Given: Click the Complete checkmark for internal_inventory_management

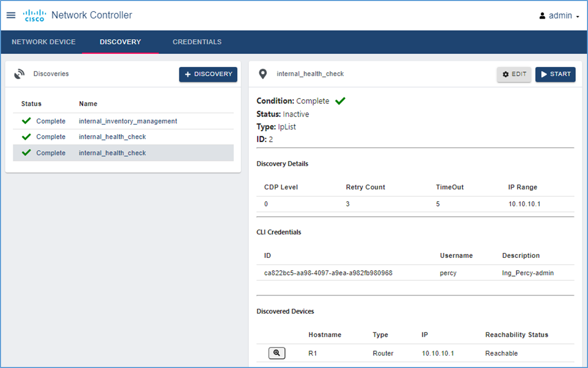Looking at the screenshot, I should tap(26, 121).
